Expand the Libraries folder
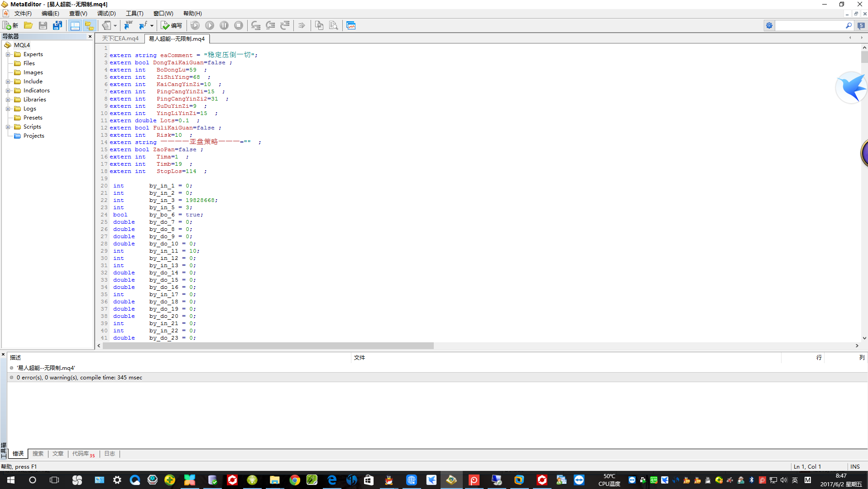This screenshot has height=489, width=868. tap(8, 100)
